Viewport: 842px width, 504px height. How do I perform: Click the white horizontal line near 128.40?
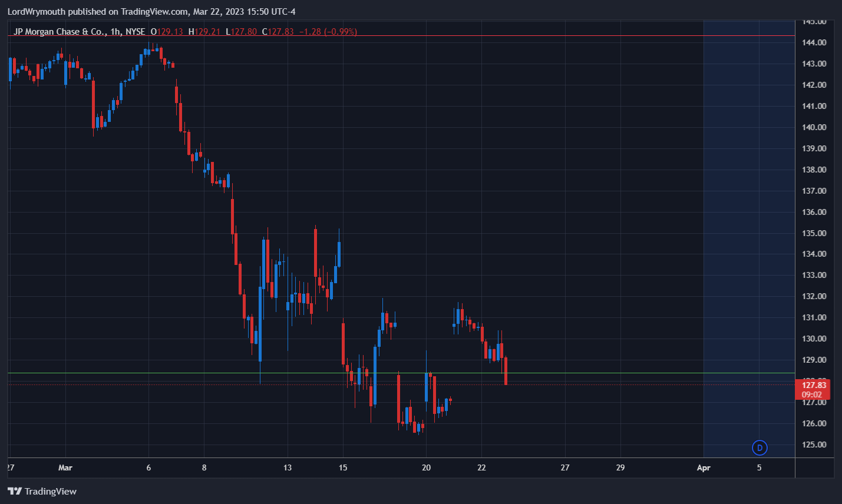coord(401,373)
